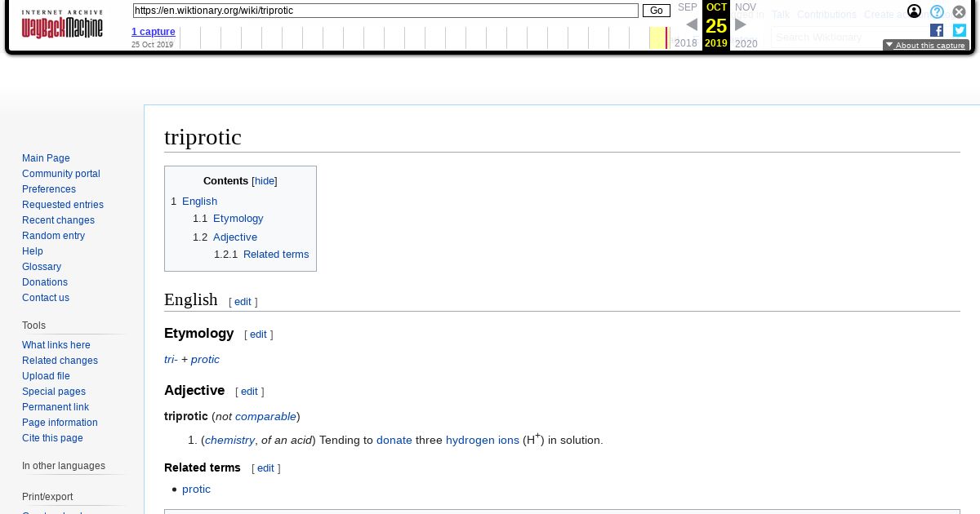Open Help in sidebar
Image resolution: width=980 pixels, height=514 pixels.
coord(33,251)
